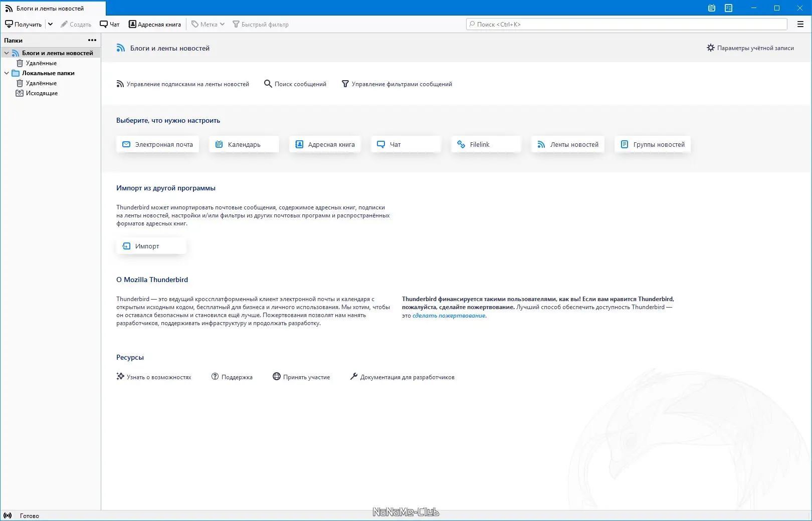Click the contact icon on Адресная книга card
Viewport: 812px width, 521px height.
coord(299,144)
